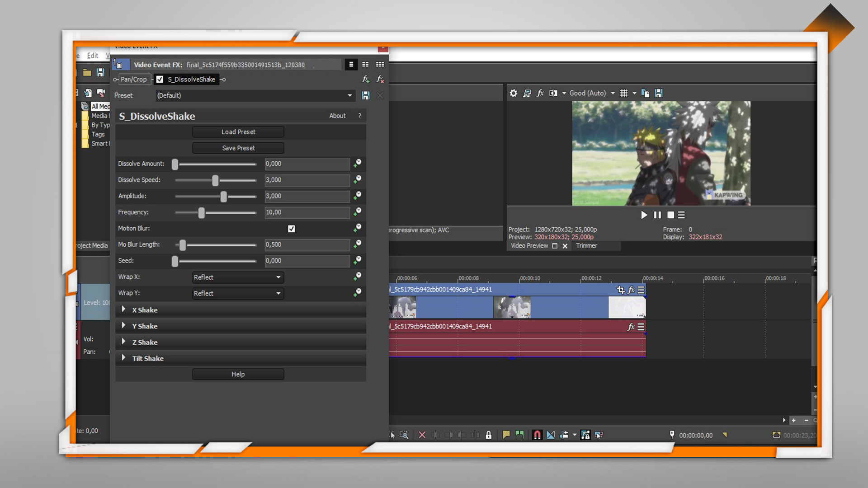Click the Dissolve Speed slider handle

(215, 180)
